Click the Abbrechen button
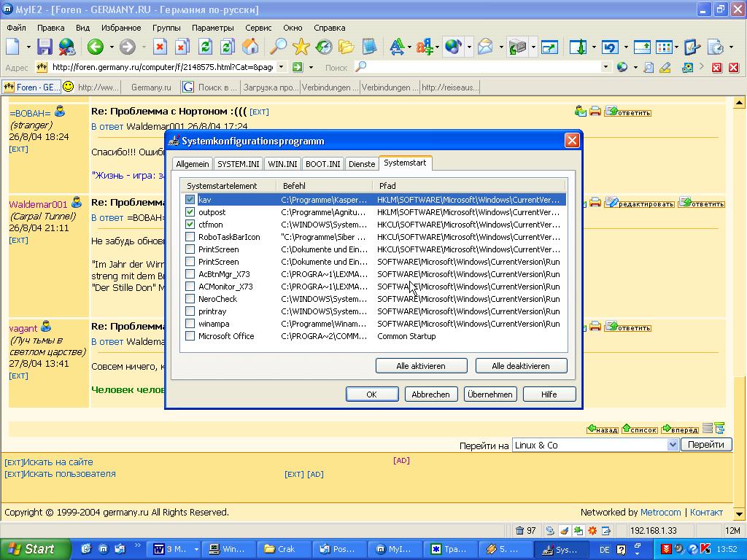Screen dimensions: 747x560 430,394
